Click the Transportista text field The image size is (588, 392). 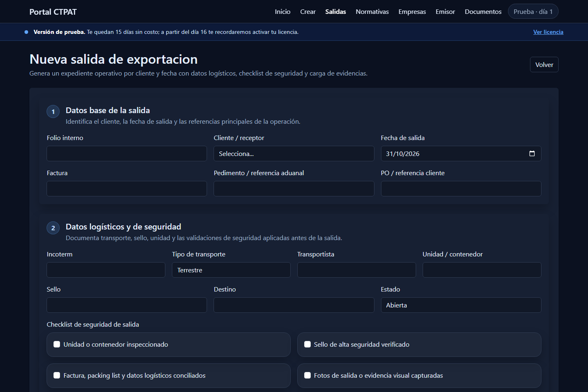[356, 270]
